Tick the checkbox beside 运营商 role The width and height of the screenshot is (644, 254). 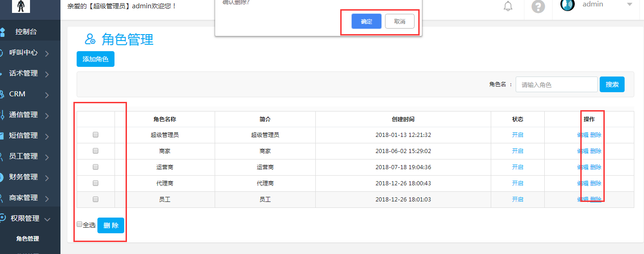[x=96, y=167]
